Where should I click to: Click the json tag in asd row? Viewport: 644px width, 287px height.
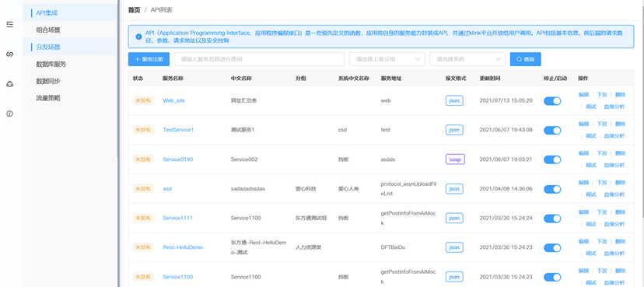pos(454,189)
